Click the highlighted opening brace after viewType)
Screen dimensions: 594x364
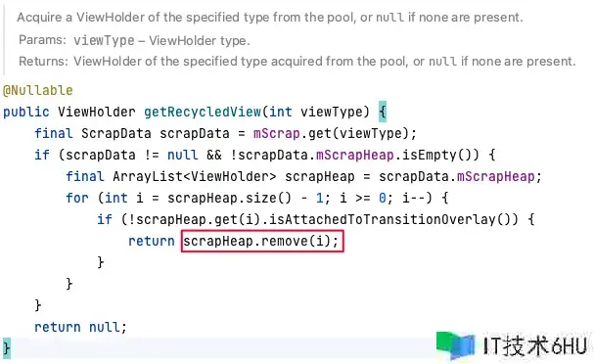[383, 112]
